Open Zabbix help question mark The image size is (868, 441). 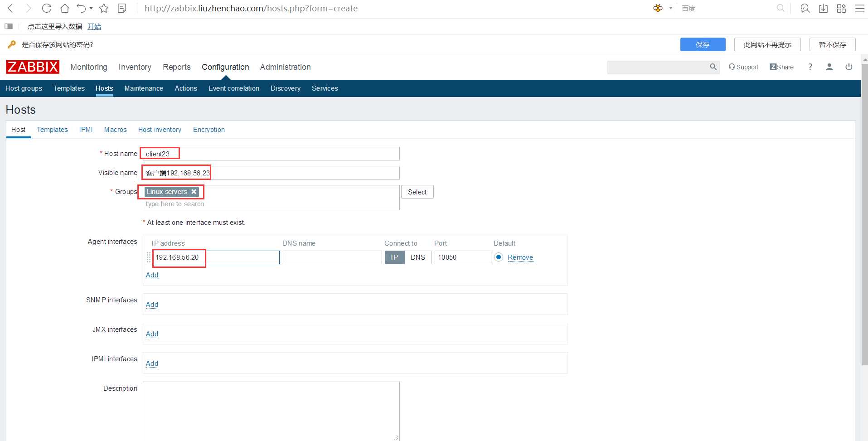[x=810, y=67]
